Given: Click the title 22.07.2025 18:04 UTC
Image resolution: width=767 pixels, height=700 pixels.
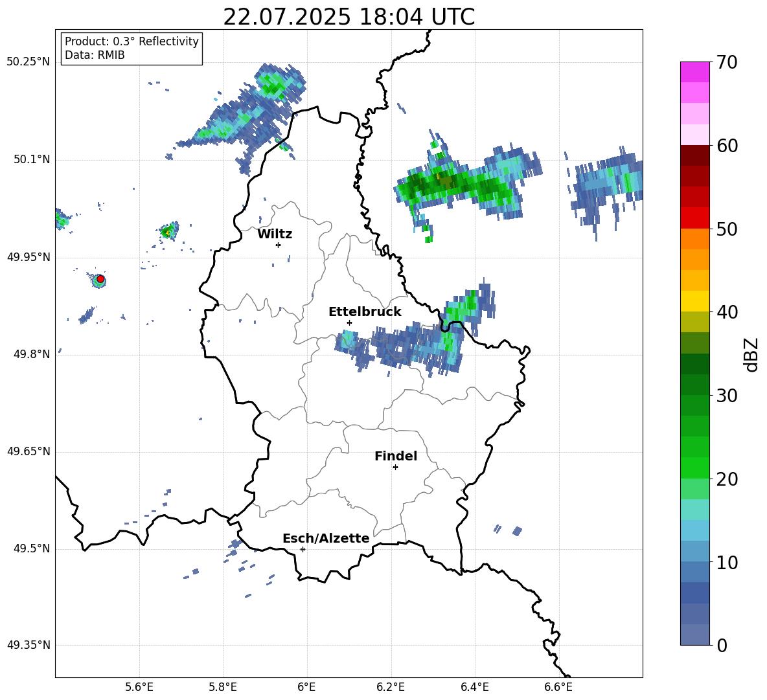Looking at the screenshot, I should pyautogui.click(x=349, y=17).
